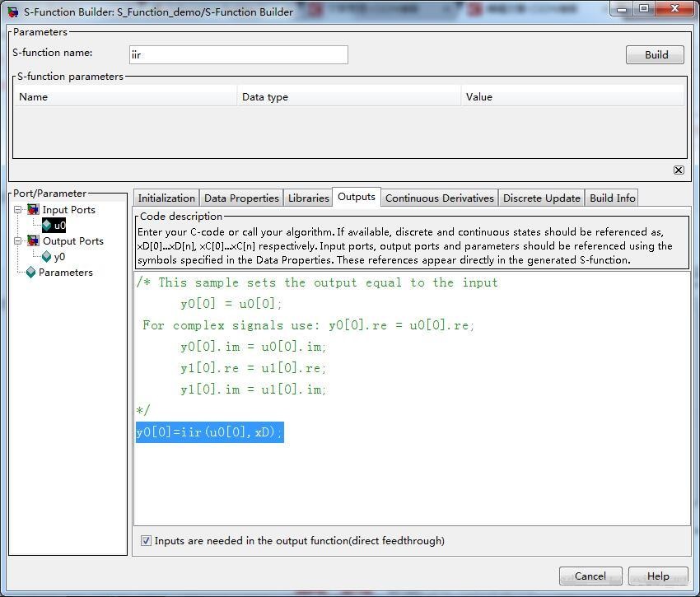Screen dimensions: 700x597
Task: Switch to the Discrete Update tab
Action: pyautogui.click(x=541, y=198)
